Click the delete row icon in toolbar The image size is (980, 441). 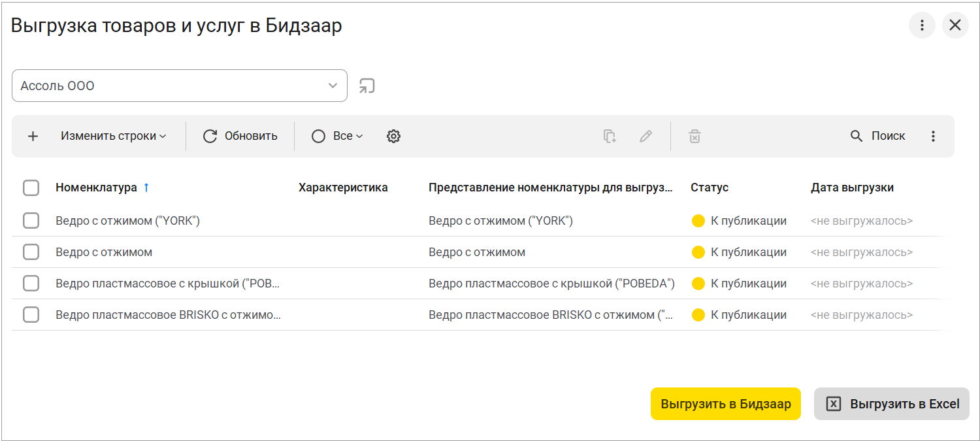coord(694,136)
